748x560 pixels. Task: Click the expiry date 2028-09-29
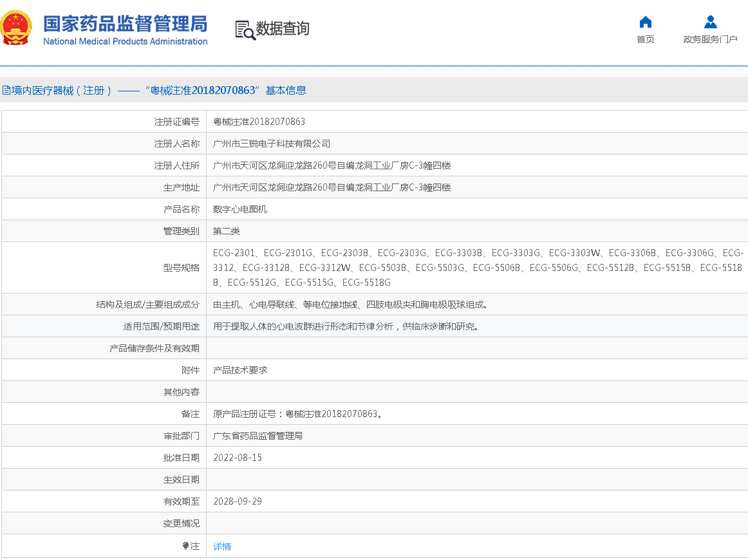(x=238, y=501)
